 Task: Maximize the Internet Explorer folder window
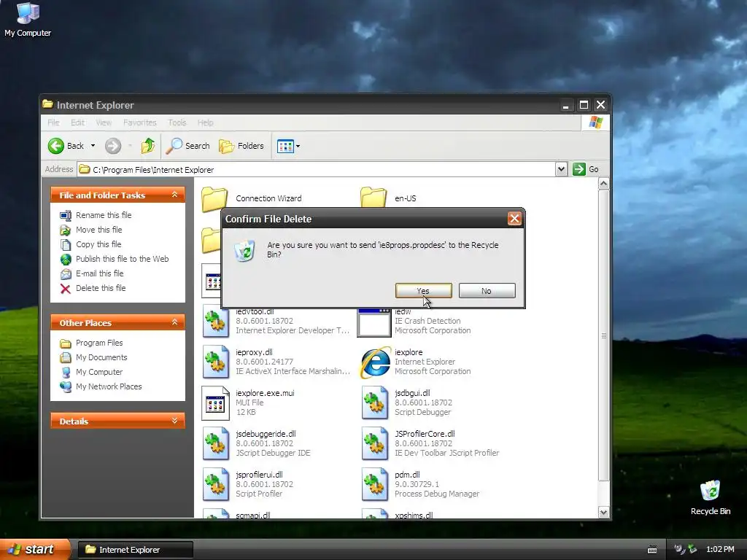[584, 105]
